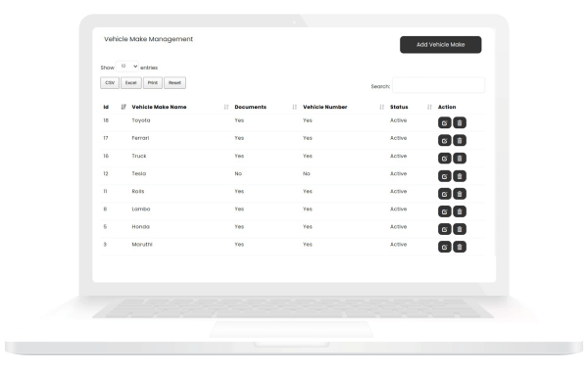
Task: Click the Print button
Action: 153,83
